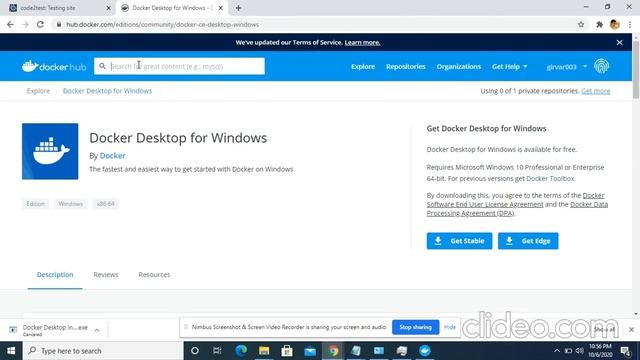This screenshot has width=640, height=360.
Task: Launch Microsoft Edge from the taskbar
Action: click(x=241, y=351)
